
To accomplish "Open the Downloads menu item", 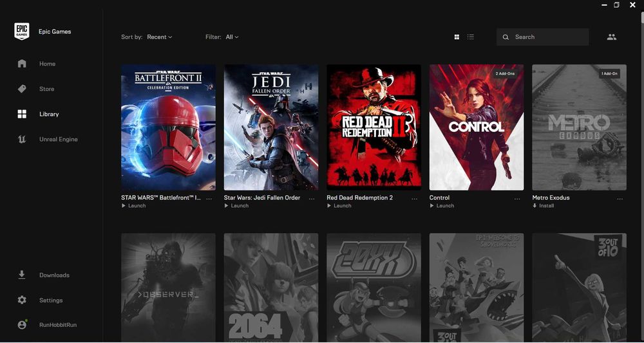I will pos(54,275).
